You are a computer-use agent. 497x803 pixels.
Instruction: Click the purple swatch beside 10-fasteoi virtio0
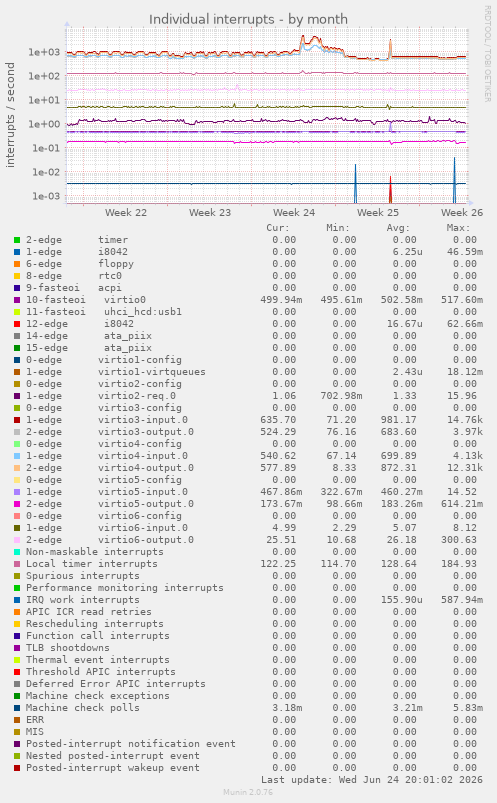tap(17, 300)
